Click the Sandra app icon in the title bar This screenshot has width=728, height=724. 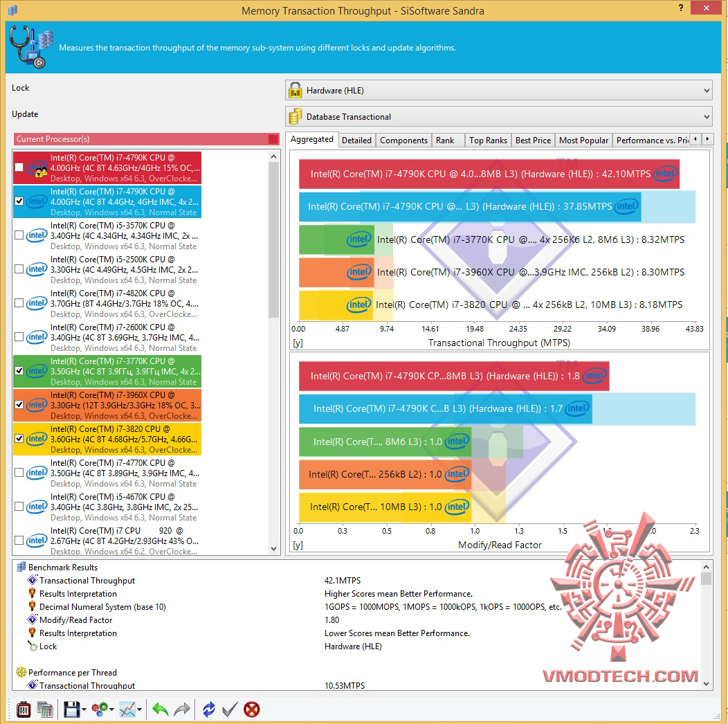point(12,10)
